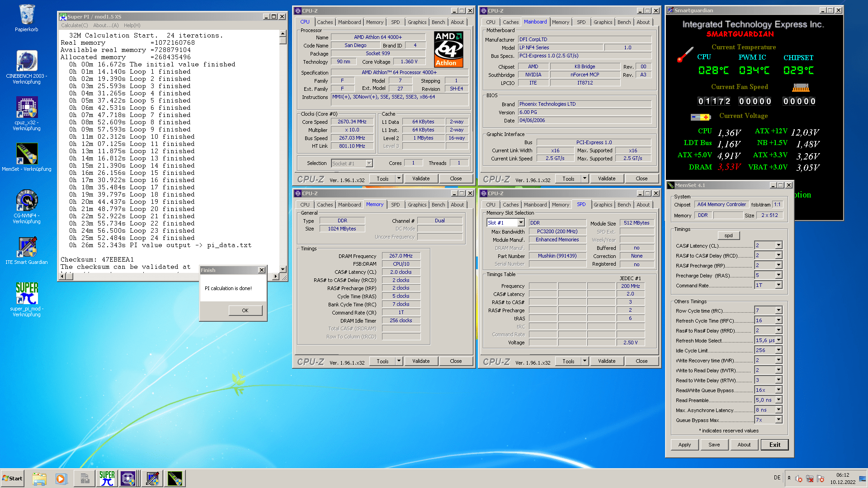This screenshot has height=488, width=868.
Task: Launch the cpuz_x32 desktop shortcut
Action: (27, 108)
